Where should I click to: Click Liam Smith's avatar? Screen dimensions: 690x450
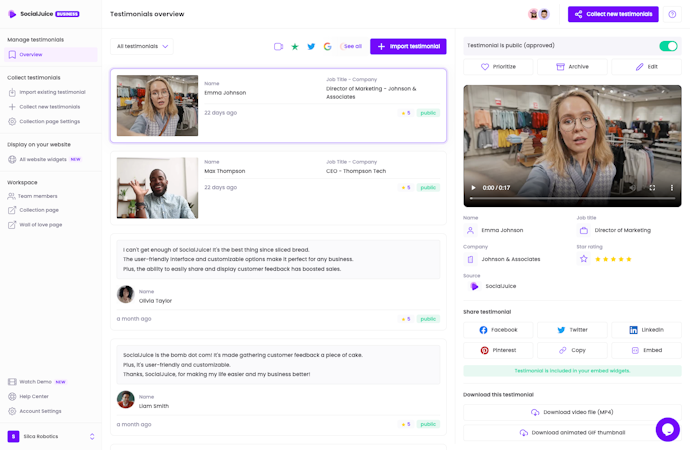click(125, 399)
